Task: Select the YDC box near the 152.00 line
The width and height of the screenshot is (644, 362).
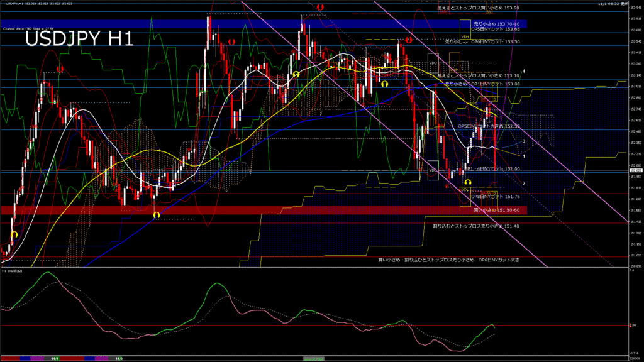Action: [x=433, y=170]
